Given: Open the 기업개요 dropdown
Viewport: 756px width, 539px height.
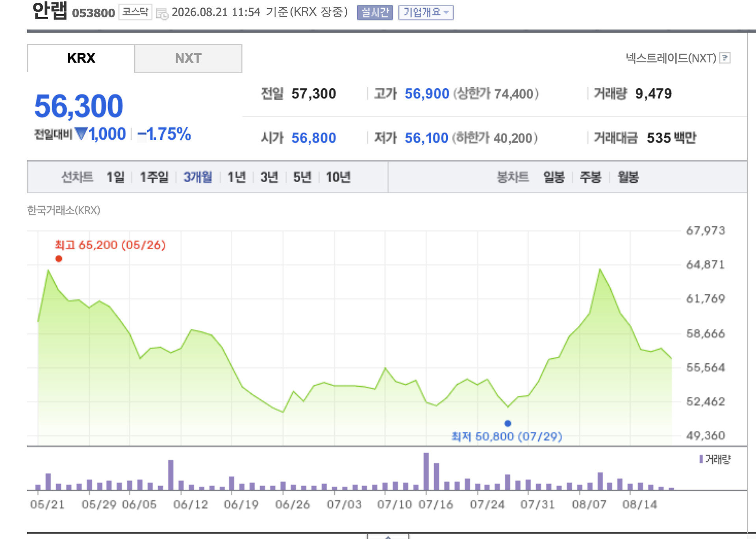Looking at the screenshot, I should (x=426, y=13).
